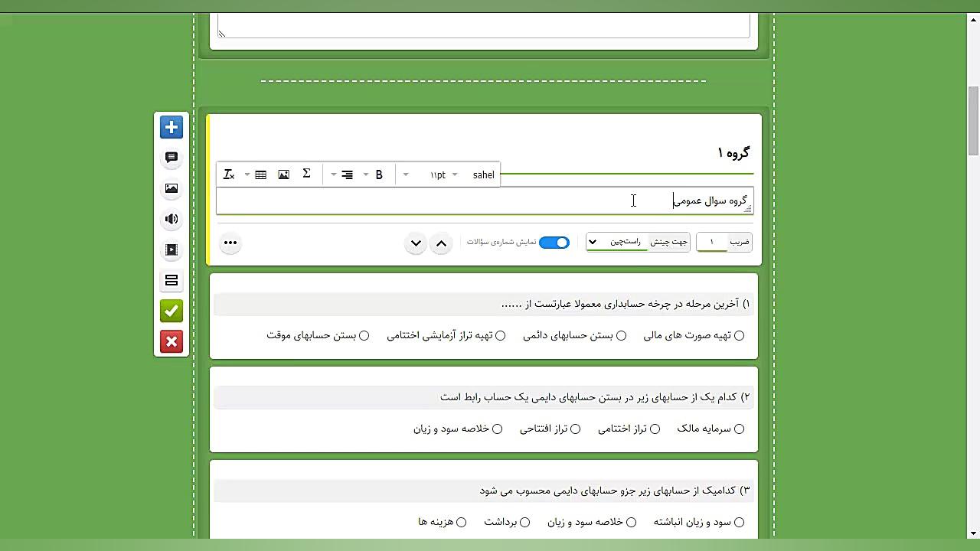980x551 pixels.
Task: Click the clear formatting icon in the editor
Action: 228,174
